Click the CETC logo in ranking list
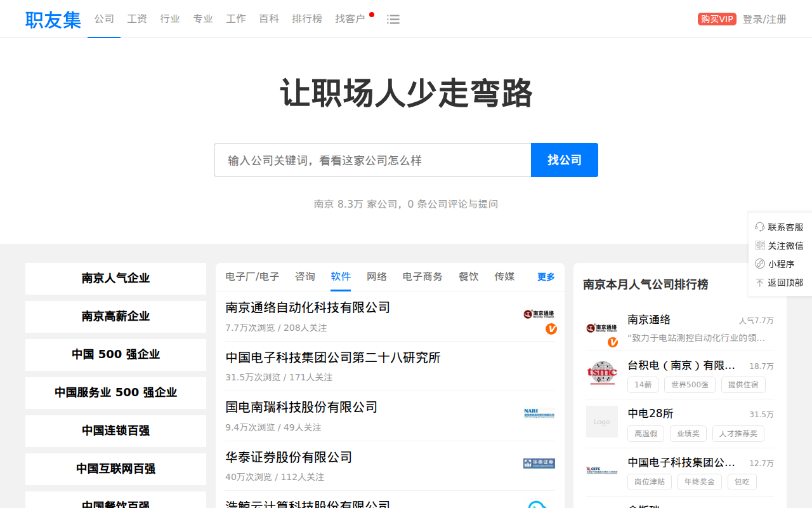The height and width of the screenshot is (508, 812). pos(602,471)
